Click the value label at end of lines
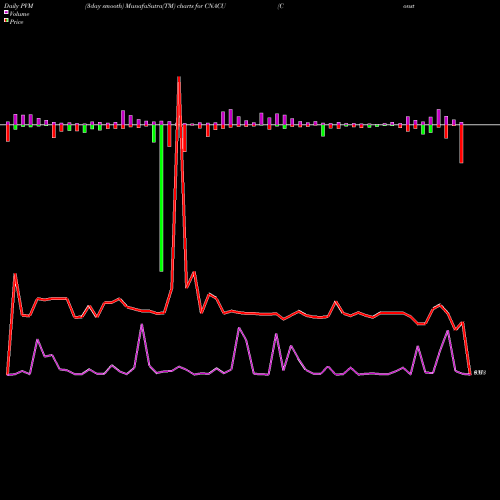 [x=480, y=372]
